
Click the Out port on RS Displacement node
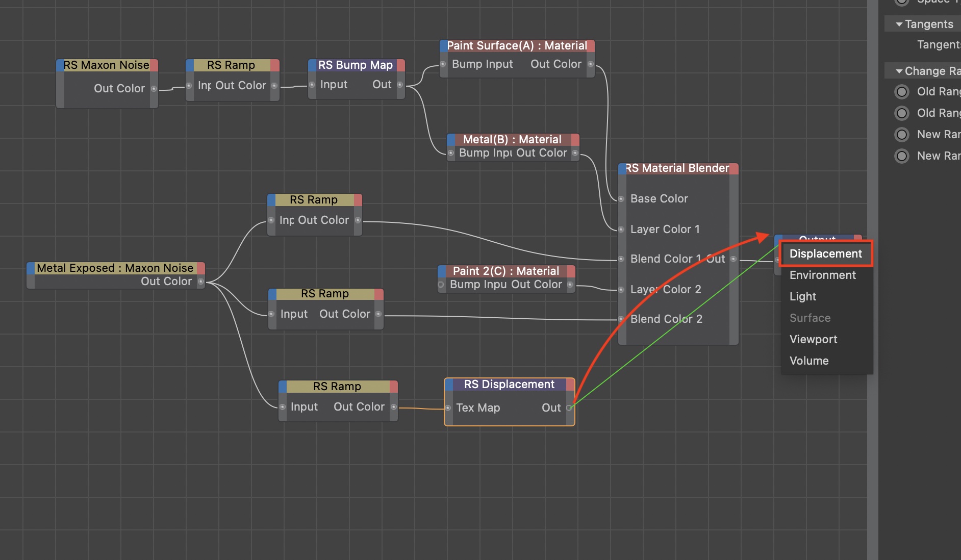[x=570, y=408]
